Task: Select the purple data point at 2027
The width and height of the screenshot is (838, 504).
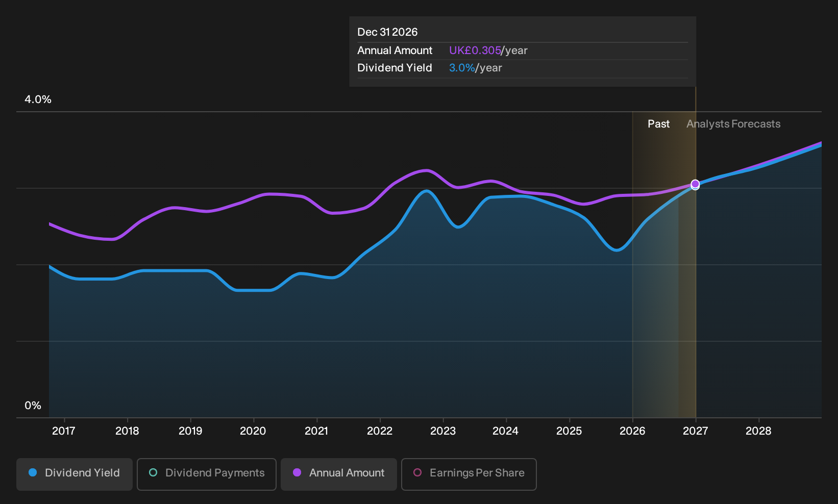Action: click(x=695, y=184)
